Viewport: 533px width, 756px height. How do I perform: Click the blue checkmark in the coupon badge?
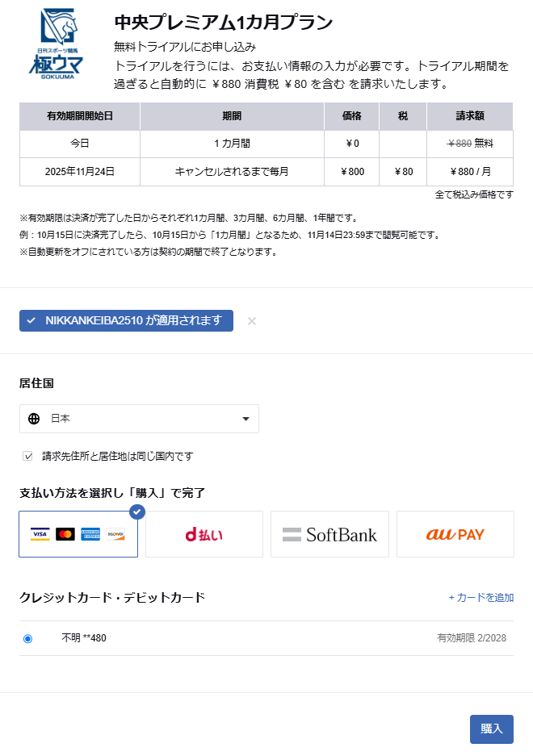pyautogui.click(x=31, y=321)
